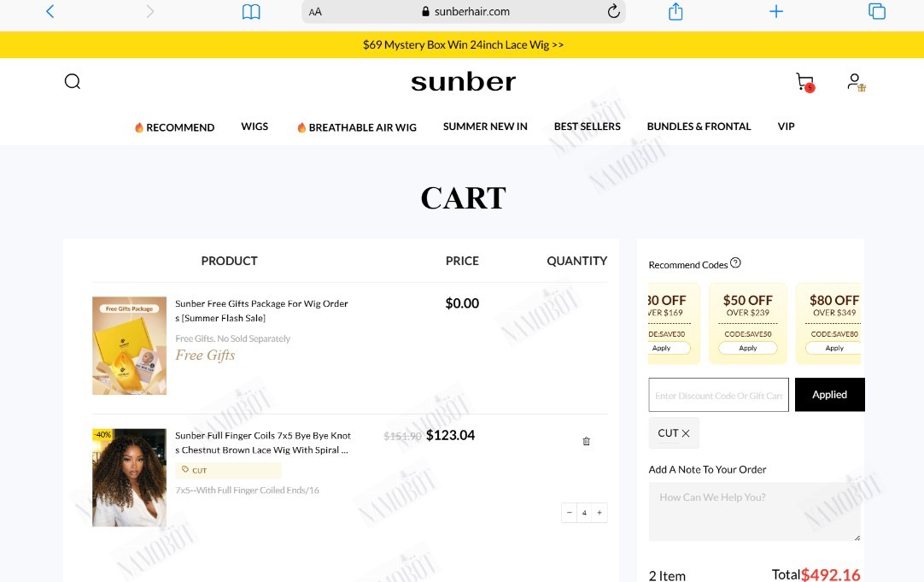
Task: Apply the $80 OFF SAVE80 code
Action: click(x=833, y=348)
